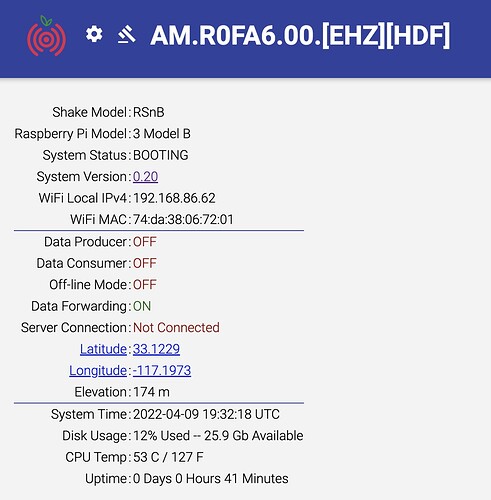Open the Latitude label link
The image size is (491, 500).
tap(103, 349)
